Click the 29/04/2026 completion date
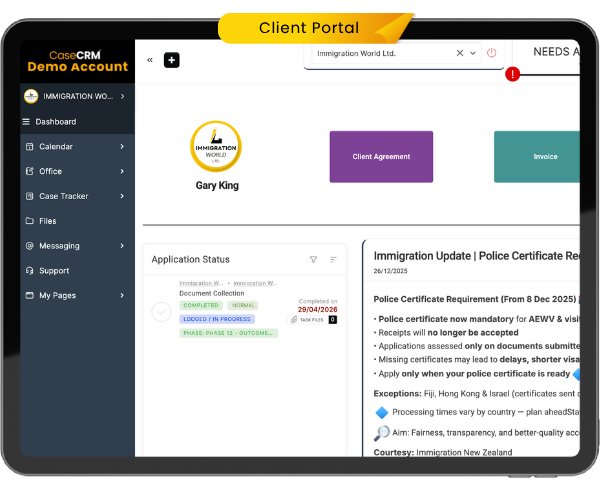 pos(318,309)
